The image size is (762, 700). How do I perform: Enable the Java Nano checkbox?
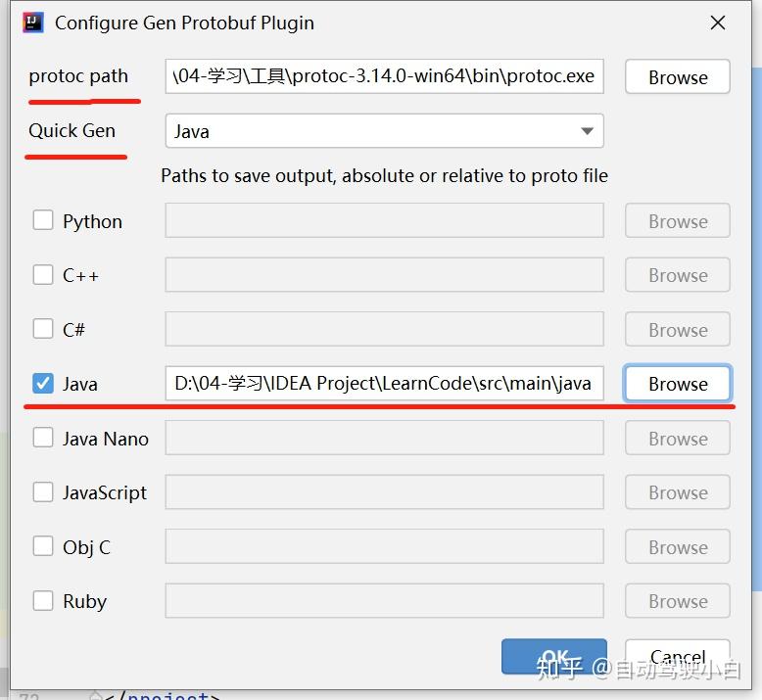[x=43, y=439]
